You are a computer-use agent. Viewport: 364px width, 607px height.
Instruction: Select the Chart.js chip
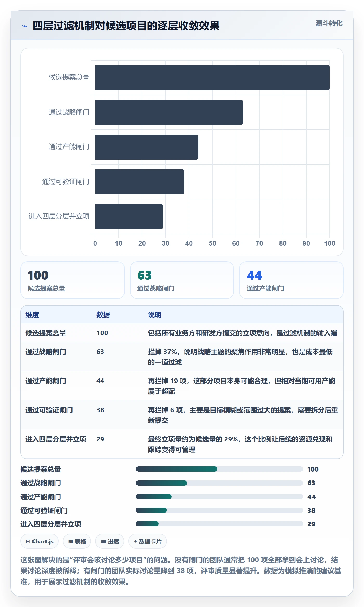click(x=40, y=541)
